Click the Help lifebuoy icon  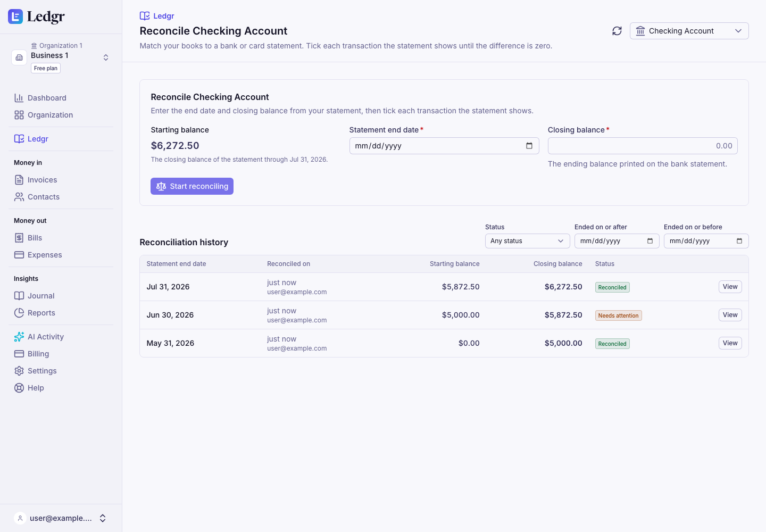19,388
